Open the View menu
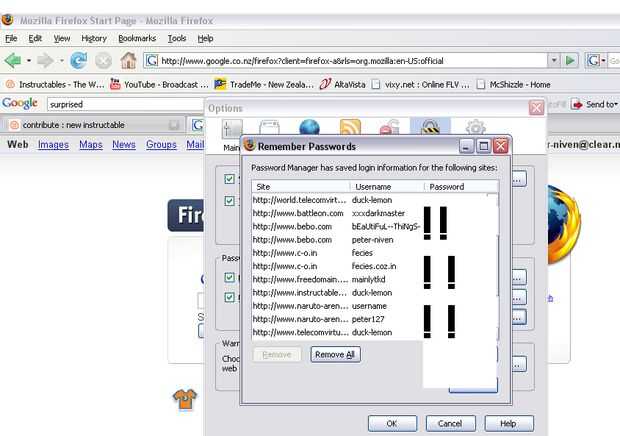The height and width of the screenshot is (436, 620). point(62,38)
